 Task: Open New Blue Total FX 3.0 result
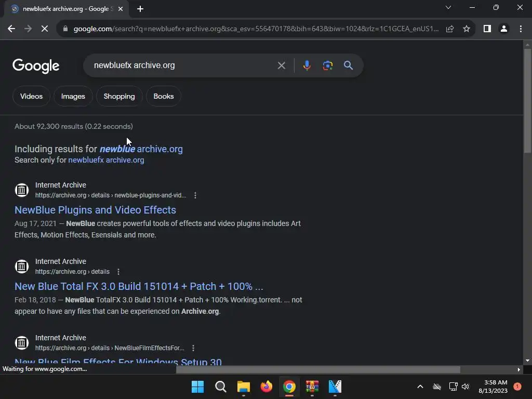coord(139,286)
